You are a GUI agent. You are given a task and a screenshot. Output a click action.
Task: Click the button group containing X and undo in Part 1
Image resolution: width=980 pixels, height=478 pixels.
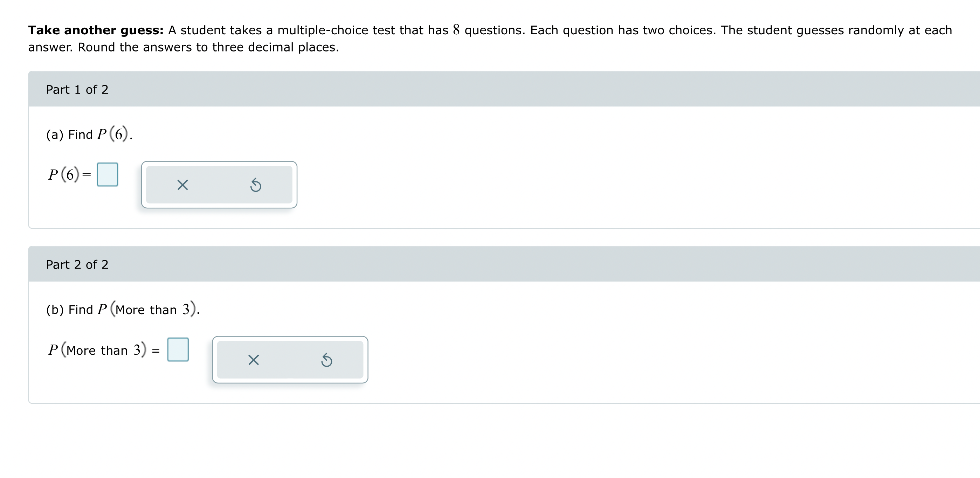[x=219, y=185]
